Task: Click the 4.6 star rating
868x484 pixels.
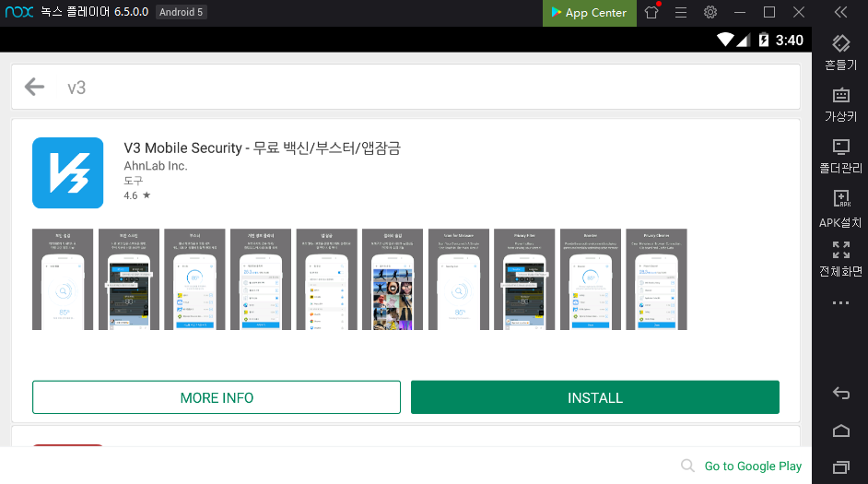Action: [x=136, y=195]
